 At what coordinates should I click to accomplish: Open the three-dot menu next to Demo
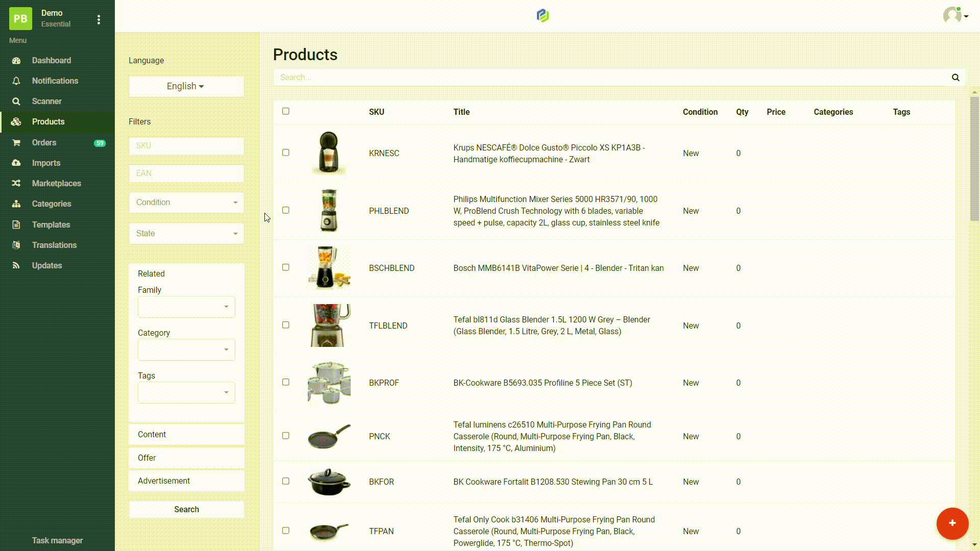coord(99,19)
